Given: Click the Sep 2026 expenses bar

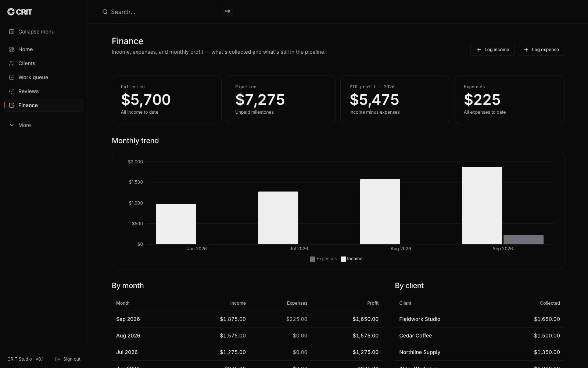Looking at the screenshot, I should 523,240.
